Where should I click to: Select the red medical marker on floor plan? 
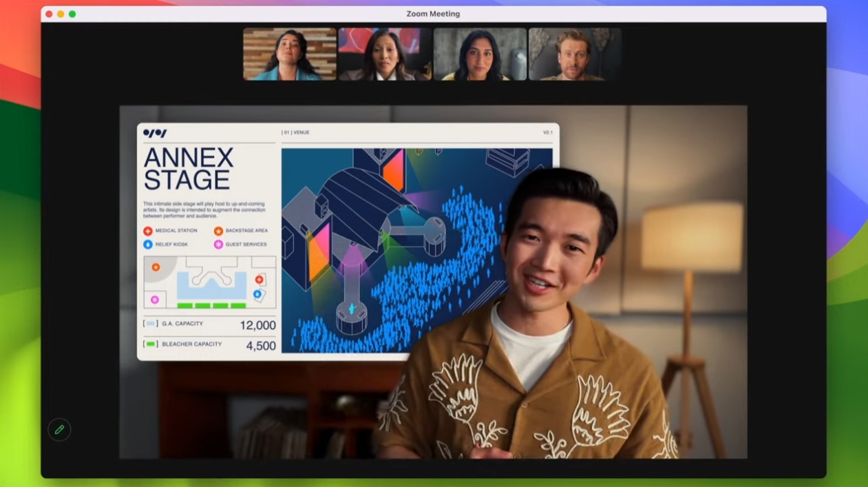(260, 280)
